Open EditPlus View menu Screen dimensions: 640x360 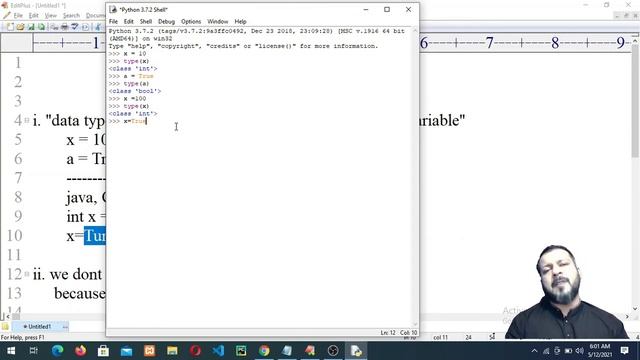click(x=51, y=16)
